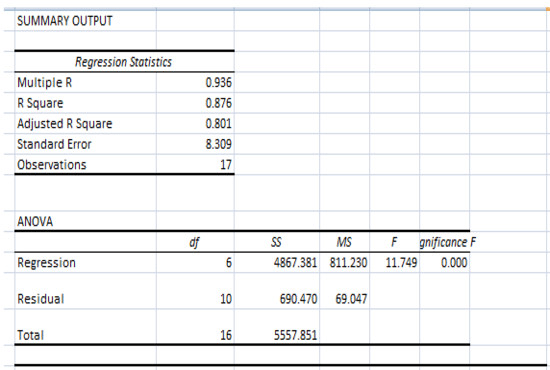This screenshot has height=370, width=550.
Task: Click the 0.876 value
Action: coord(219,103)
